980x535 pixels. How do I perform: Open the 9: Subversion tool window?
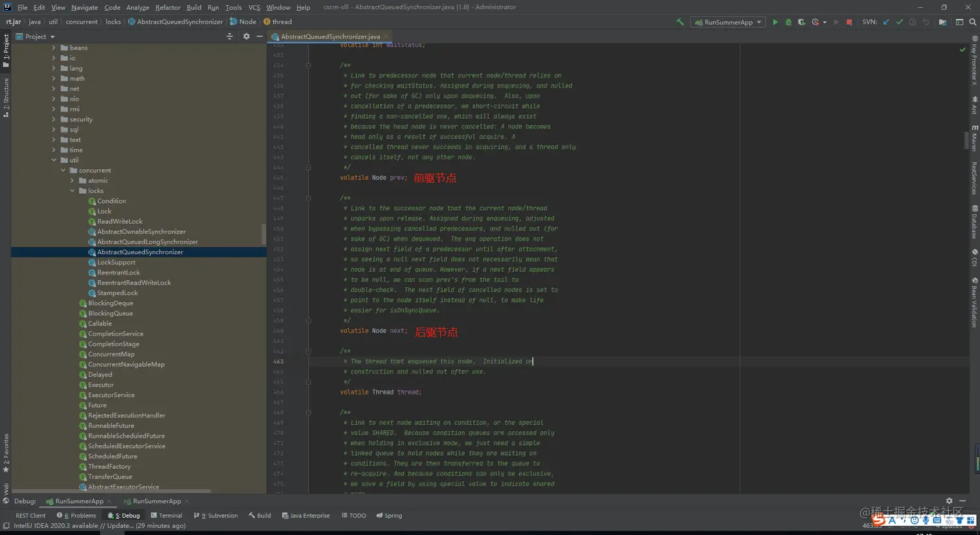coord(216,516)
